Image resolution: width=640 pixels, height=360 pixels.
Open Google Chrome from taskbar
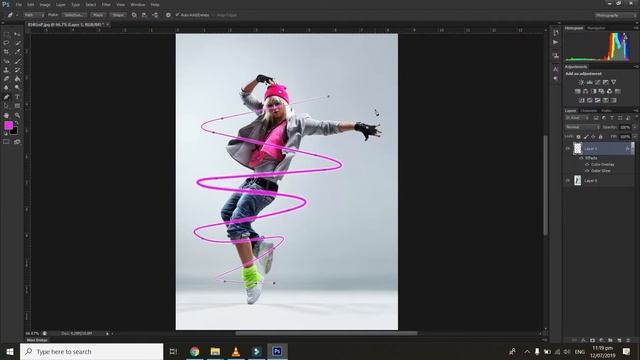tap(195, 351)
